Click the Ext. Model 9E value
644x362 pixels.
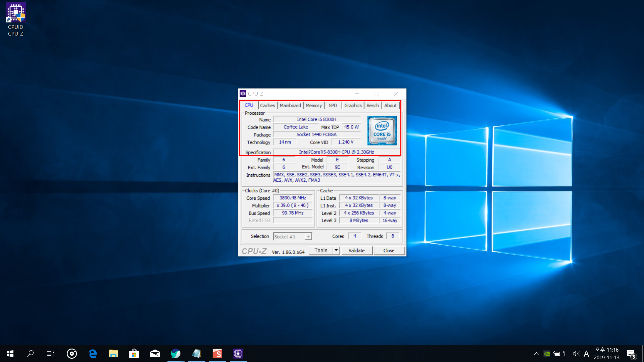coord(337,167)
